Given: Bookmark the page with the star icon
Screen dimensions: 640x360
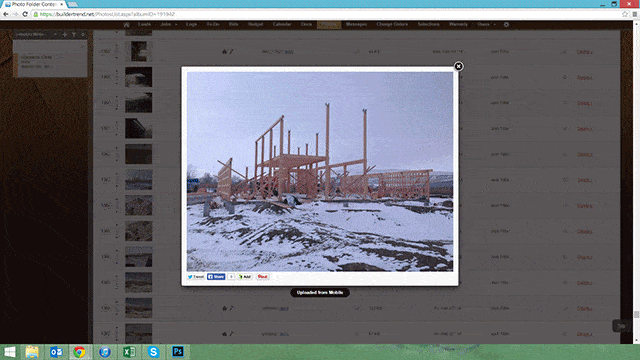Looking at the screenshot, I should click(x=624, y=14).
